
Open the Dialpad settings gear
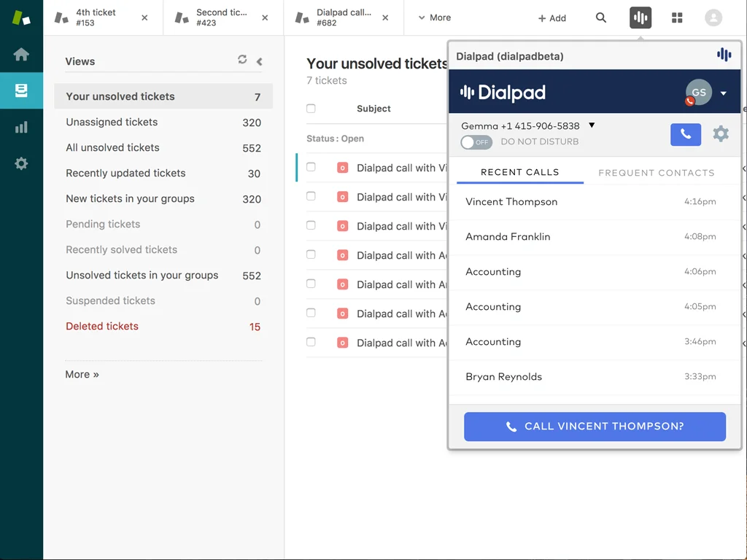[721, 134]
